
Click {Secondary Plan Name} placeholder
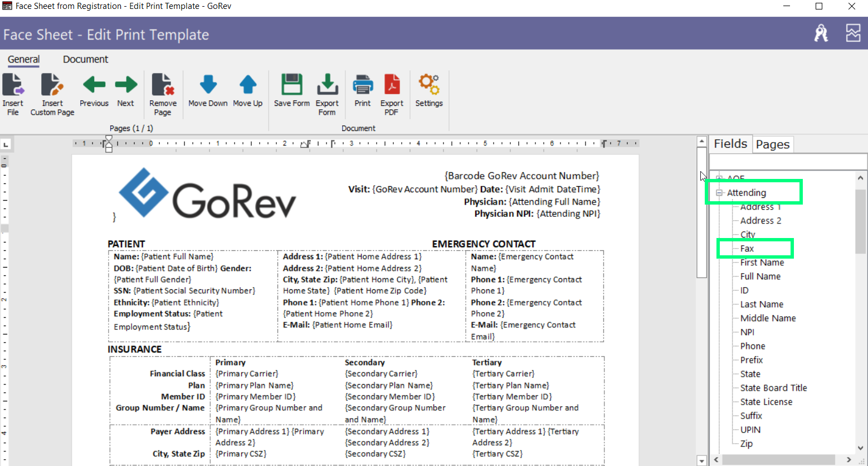[x=388, y=386]
